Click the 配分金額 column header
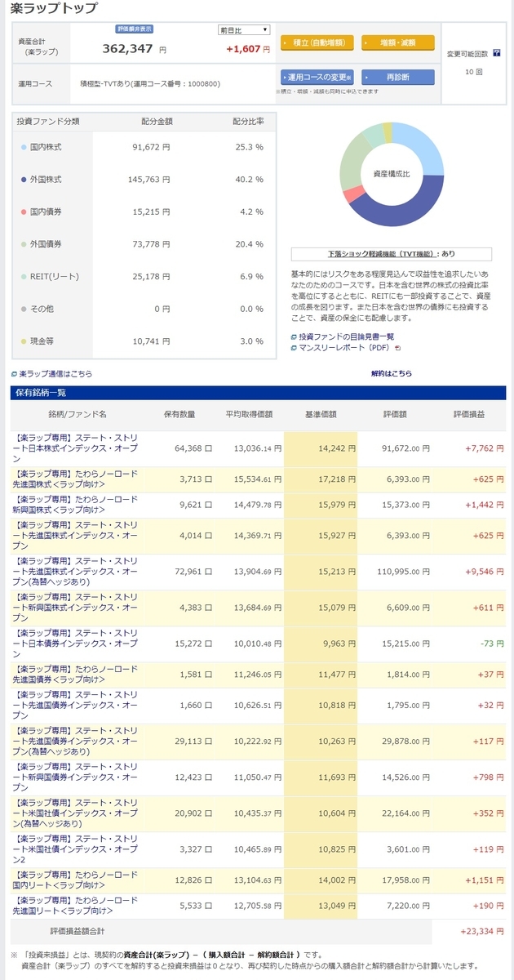The image size is (514, 980). point(157,121)
